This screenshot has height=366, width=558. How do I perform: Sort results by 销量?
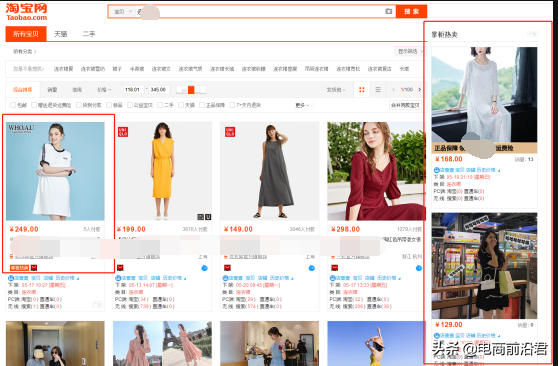click(x=52, y=90)
